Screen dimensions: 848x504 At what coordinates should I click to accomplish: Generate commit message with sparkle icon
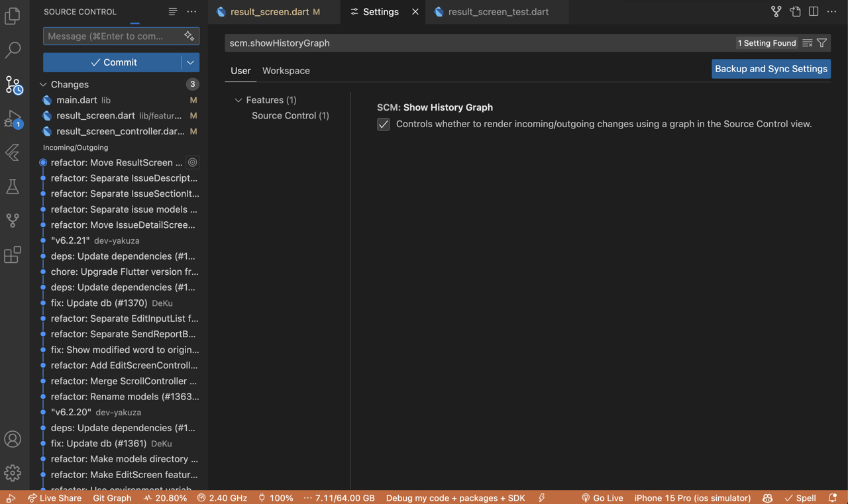(189, 36)
